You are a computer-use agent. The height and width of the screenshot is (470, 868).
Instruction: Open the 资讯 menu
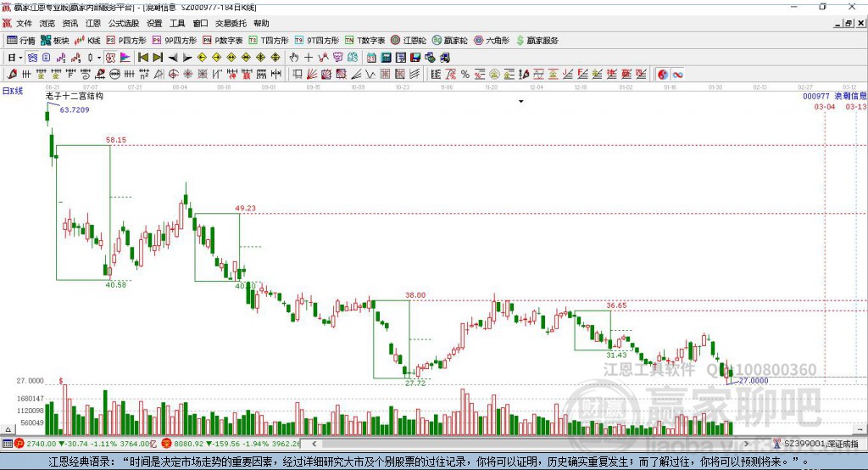[70, 23]
